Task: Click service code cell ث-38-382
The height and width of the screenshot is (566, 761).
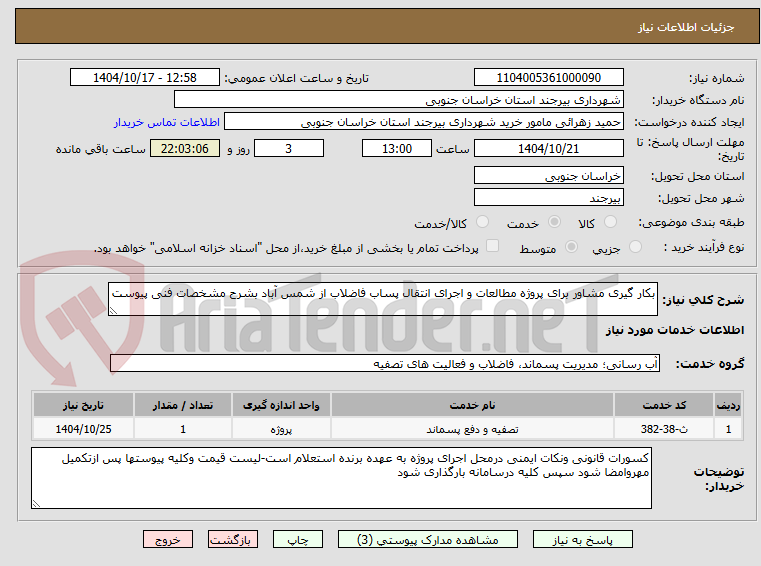Action: [x=664, y=429]
